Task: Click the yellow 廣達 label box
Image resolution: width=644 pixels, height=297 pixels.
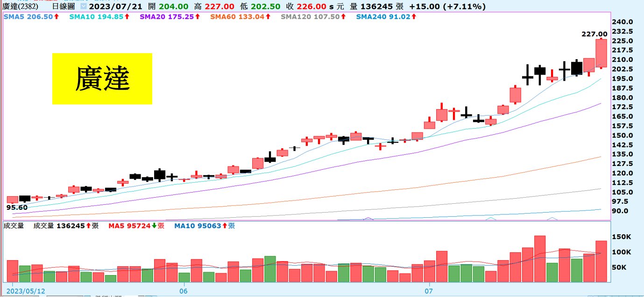Action: pyautogui.click(x=102, y=78)
